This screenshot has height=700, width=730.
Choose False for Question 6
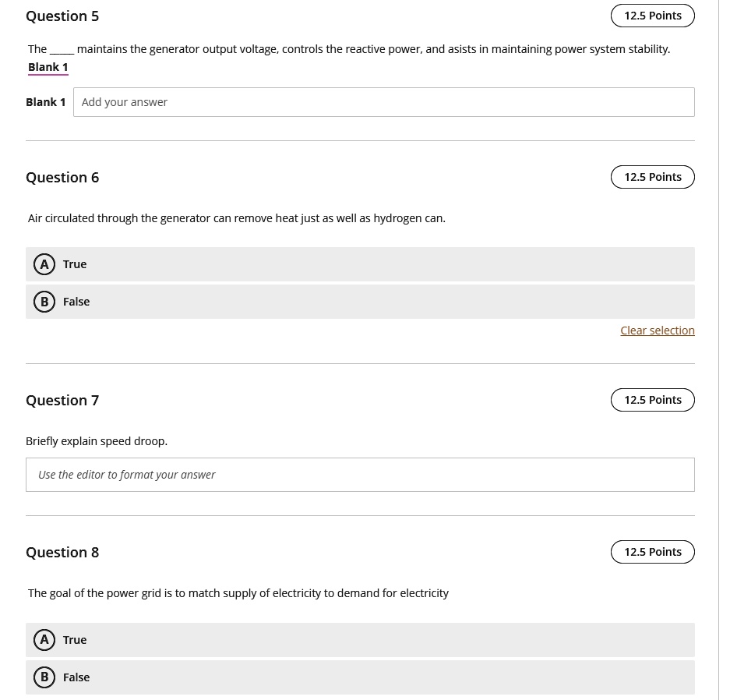click(x=360, y=302)
